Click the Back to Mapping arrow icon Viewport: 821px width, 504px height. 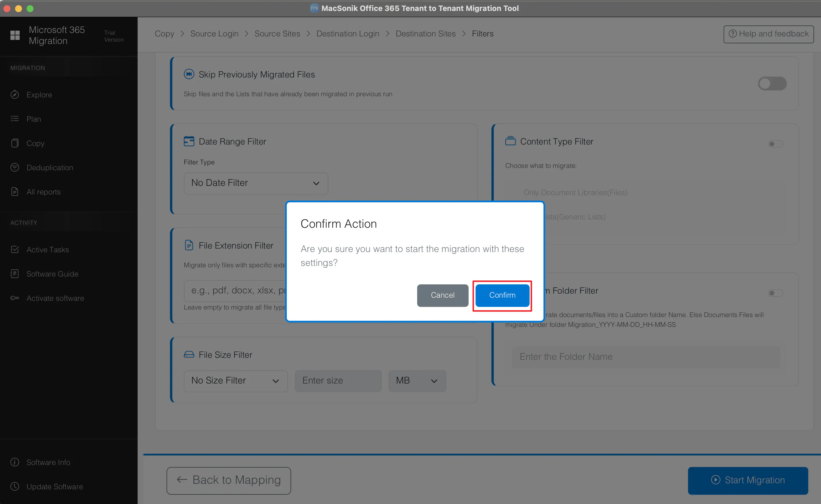pos(182,480)
